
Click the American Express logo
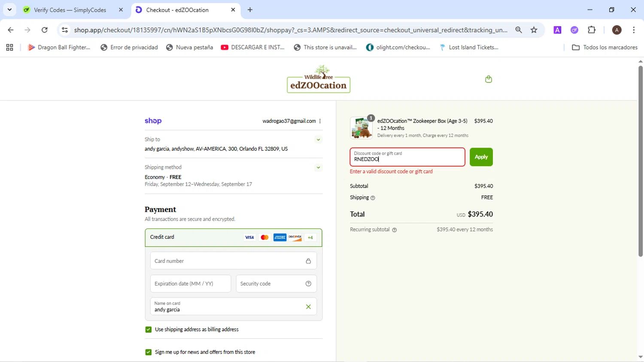(x=280, y=237)
